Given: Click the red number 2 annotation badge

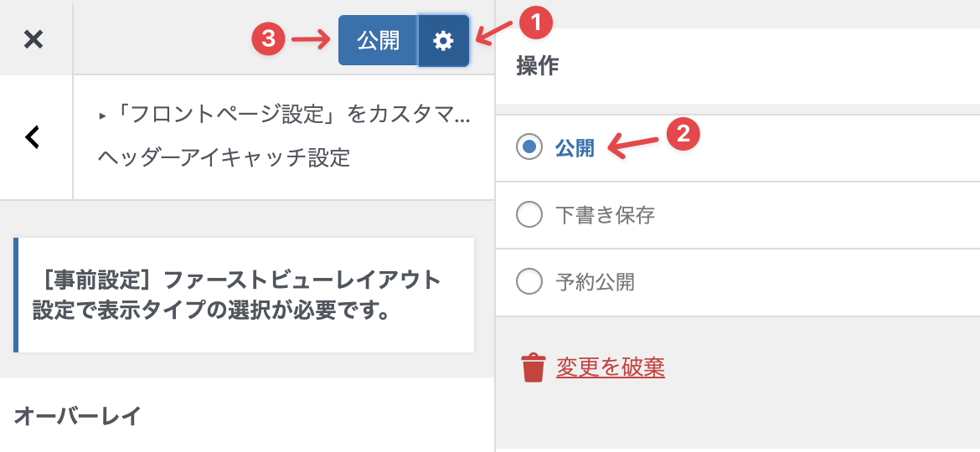Looking at the screenshot, I should (x=683, y=133).
